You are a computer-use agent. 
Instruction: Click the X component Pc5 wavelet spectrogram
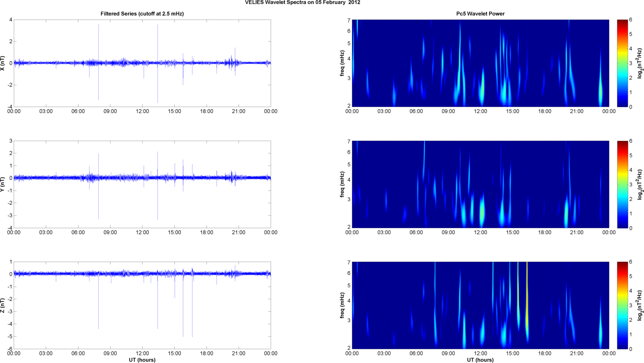(480, 63)
